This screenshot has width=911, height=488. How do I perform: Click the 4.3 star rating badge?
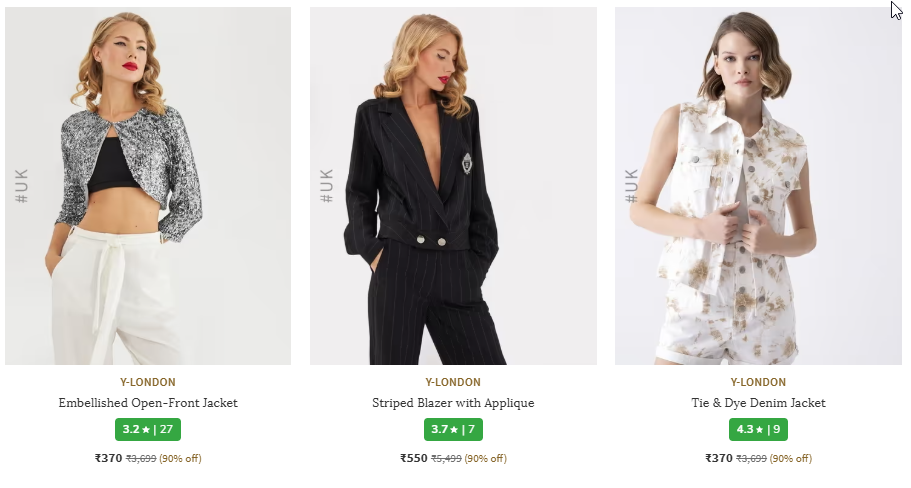click(x=758, y=429)
